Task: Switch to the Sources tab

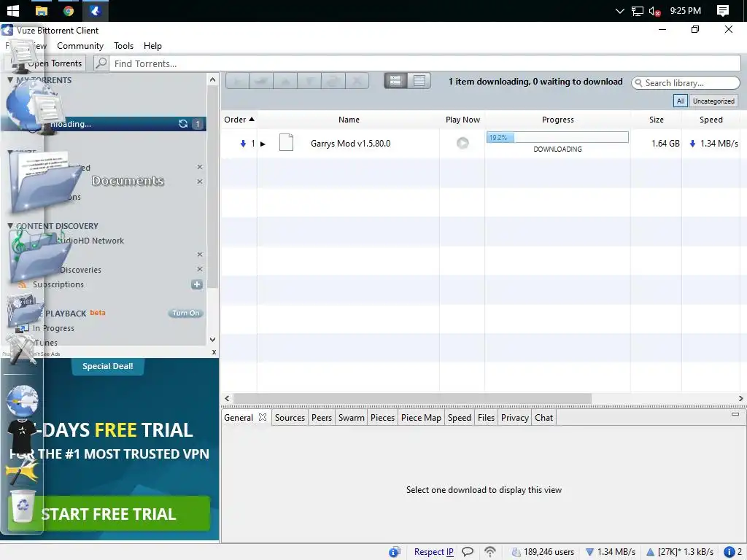Action: [290, 418]
